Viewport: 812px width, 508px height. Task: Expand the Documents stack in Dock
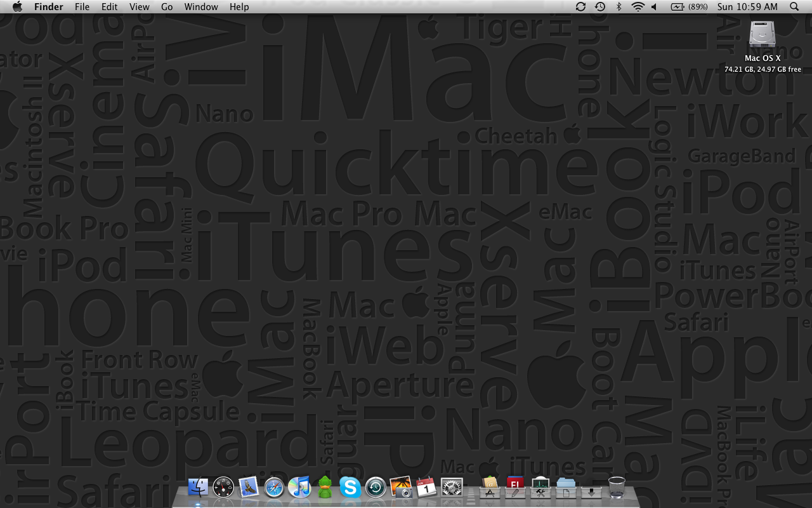coord(566,489)
